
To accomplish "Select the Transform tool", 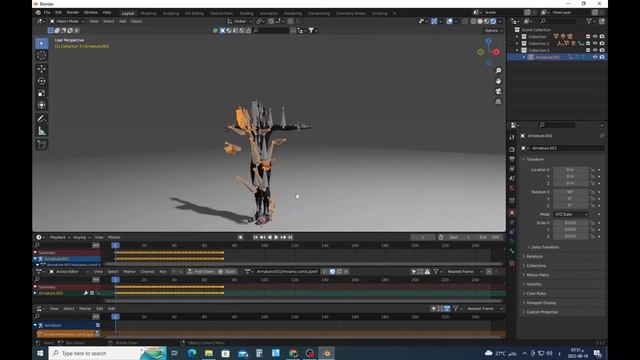I will click(x=42, y=105).
